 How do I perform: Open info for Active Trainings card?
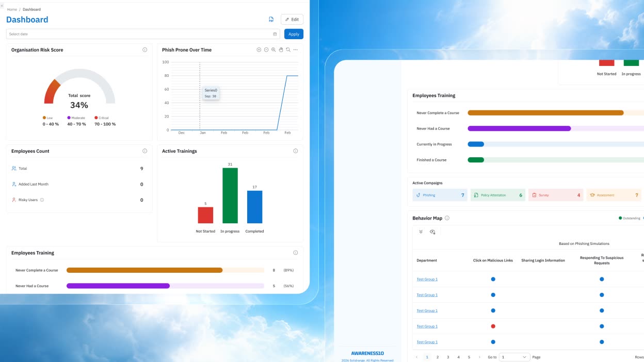pyautogui.click(x=296, y=151)
